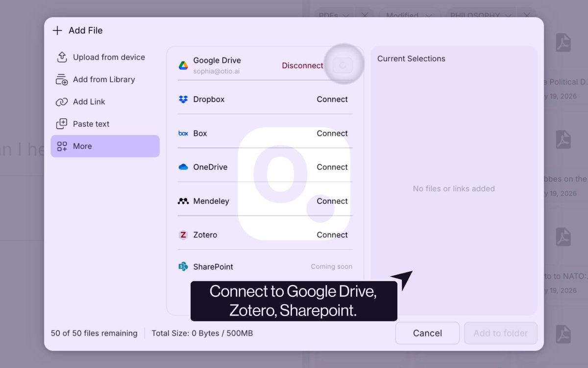Disconnect the Google Drive account
This screenshot has height=368, width=588.
302,65
